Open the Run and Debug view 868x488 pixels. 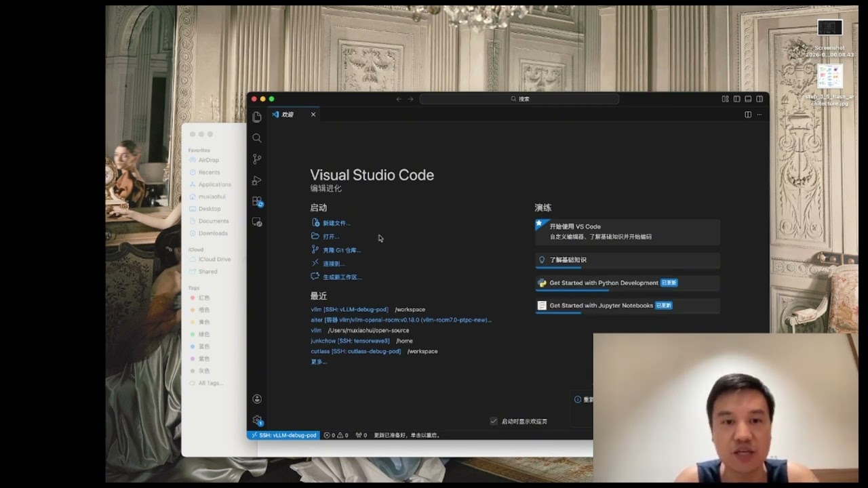coord(257,180)
